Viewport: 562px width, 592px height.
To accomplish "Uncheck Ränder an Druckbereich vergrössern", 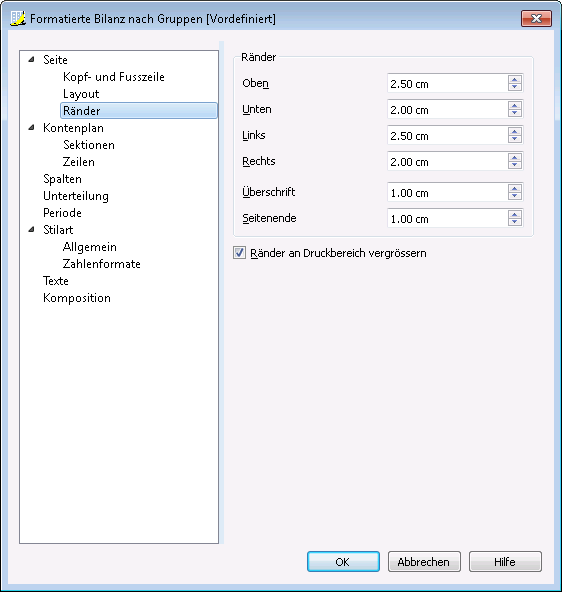I will click(239, 253).
